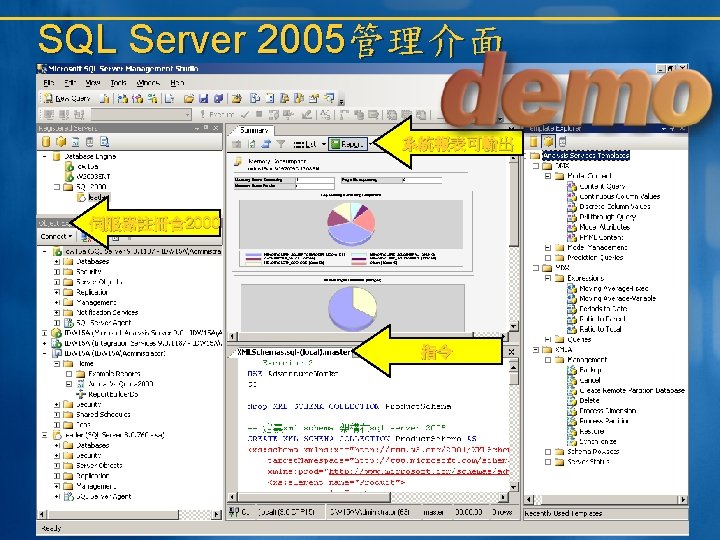Click the Template Explorer horizontal scrollbar right arrow
720x540 pixels.
tap(683, 499)
